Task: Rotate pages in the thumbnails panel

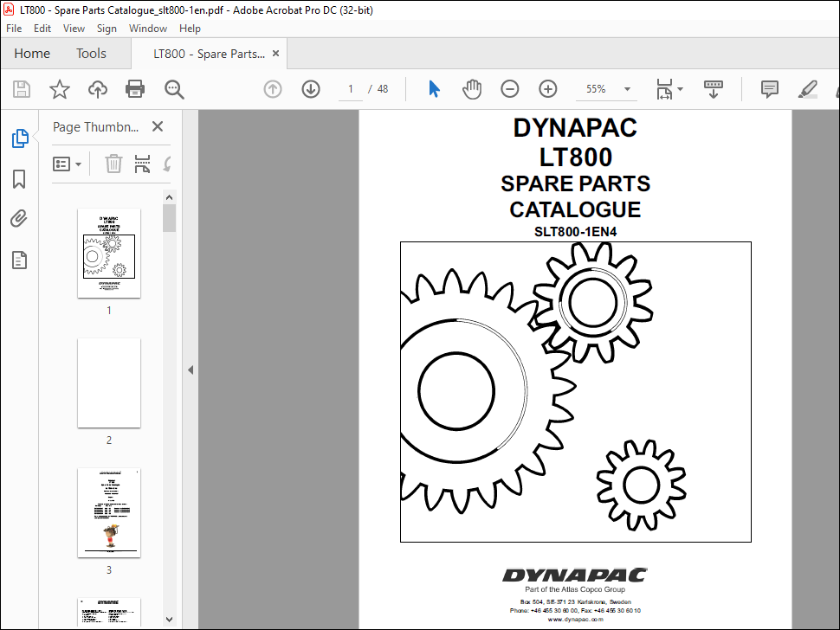Action: (x=166, y=164)
